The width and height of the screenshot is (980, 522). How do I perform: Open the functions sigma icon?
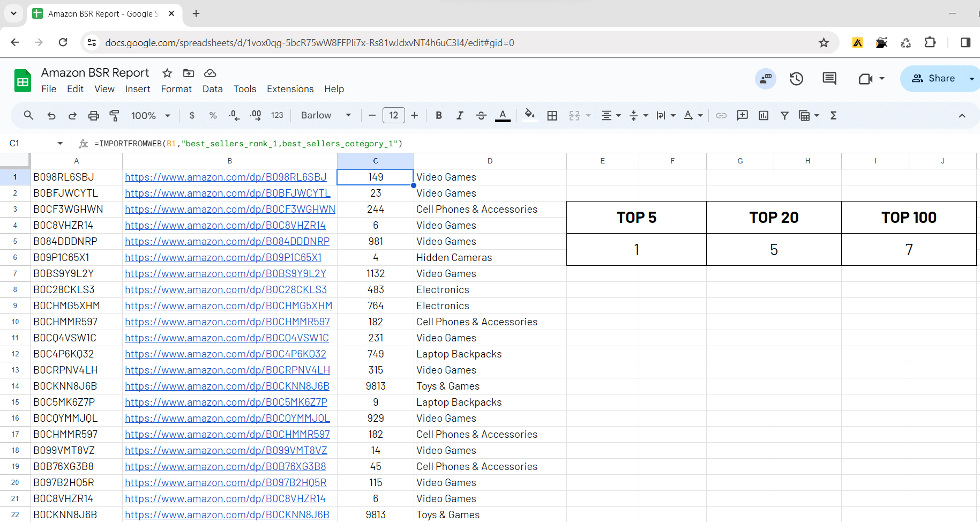833,115
